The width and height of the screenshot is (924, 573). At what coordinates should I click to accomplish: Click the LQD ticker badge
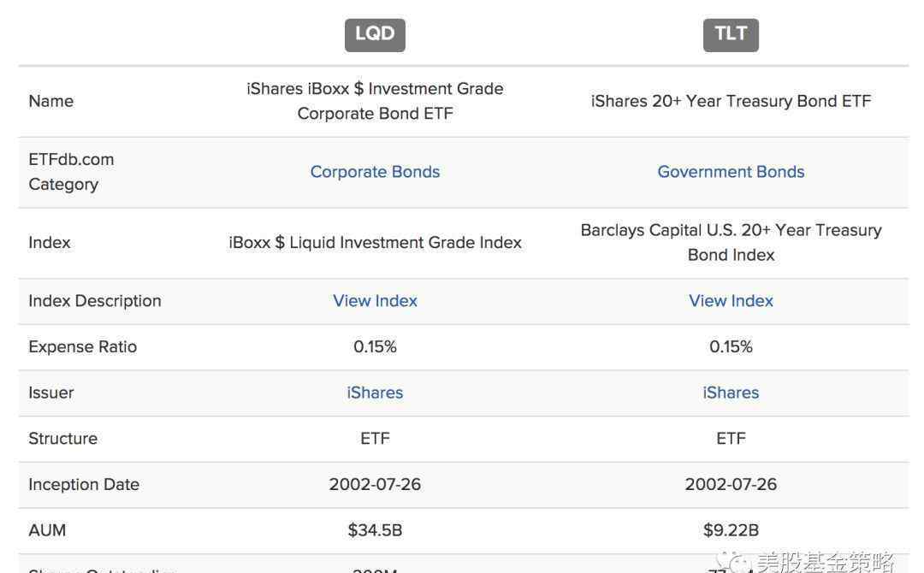point(375,35)
